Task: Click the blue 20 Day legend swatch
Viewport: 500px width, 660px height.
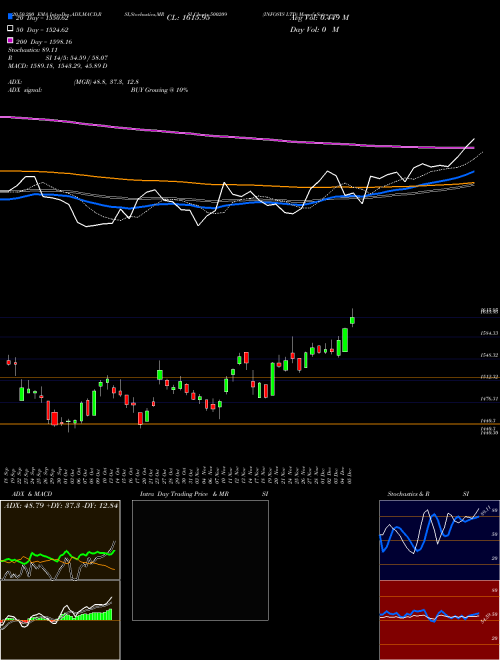Action: click(x=10, y=16)
